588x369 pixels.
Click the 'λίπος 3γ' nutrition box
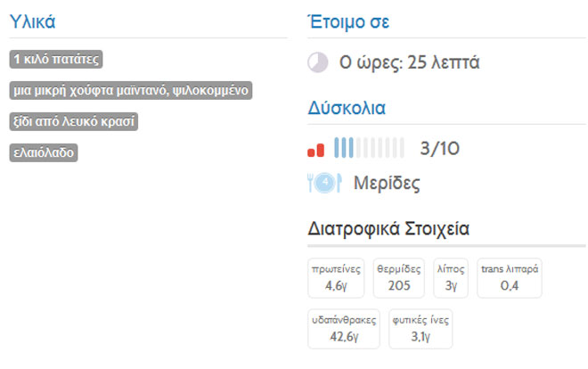click(x=451, y=277)
